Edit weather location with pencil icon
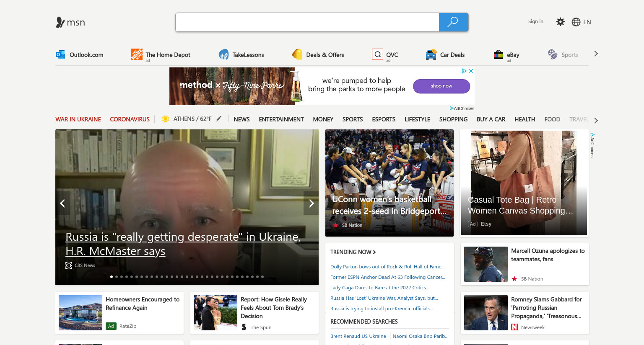Viewport: 644px width, 345px height. (219, 119)
